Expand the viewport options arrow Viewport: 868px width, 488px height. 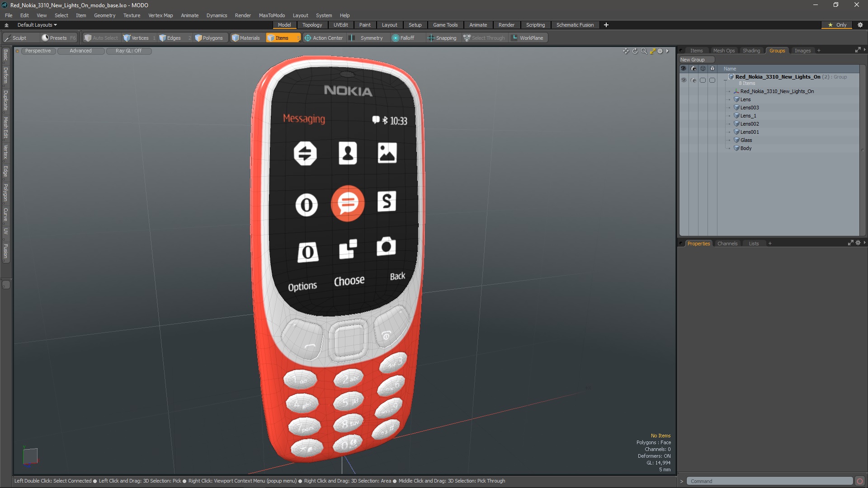pos(667,51)
